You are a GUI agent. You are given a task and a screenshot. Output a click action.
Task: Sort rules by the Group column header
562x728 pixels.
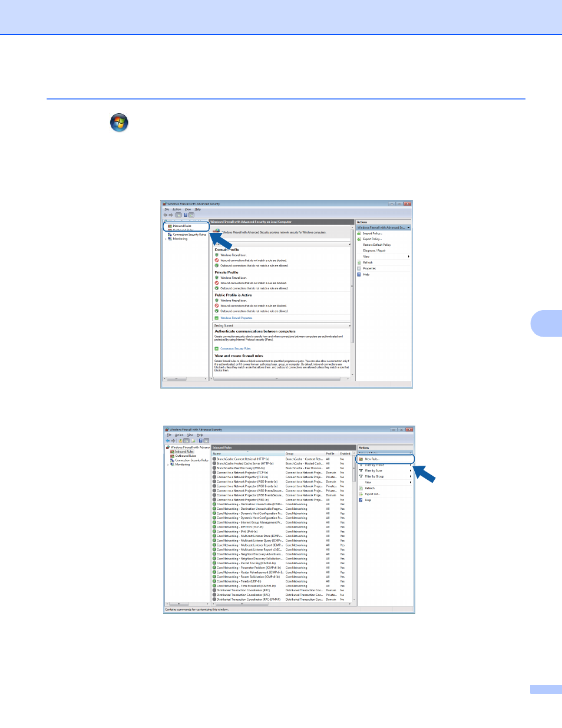305,453
